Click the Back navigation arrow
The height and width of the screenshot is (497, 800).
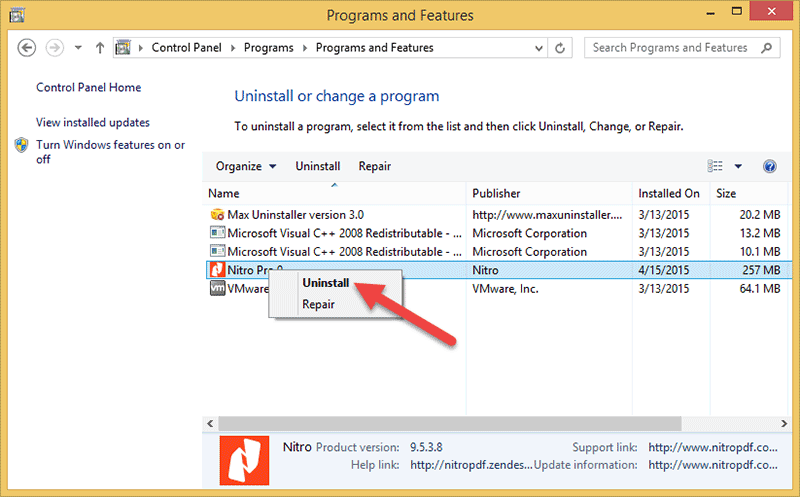28,48
